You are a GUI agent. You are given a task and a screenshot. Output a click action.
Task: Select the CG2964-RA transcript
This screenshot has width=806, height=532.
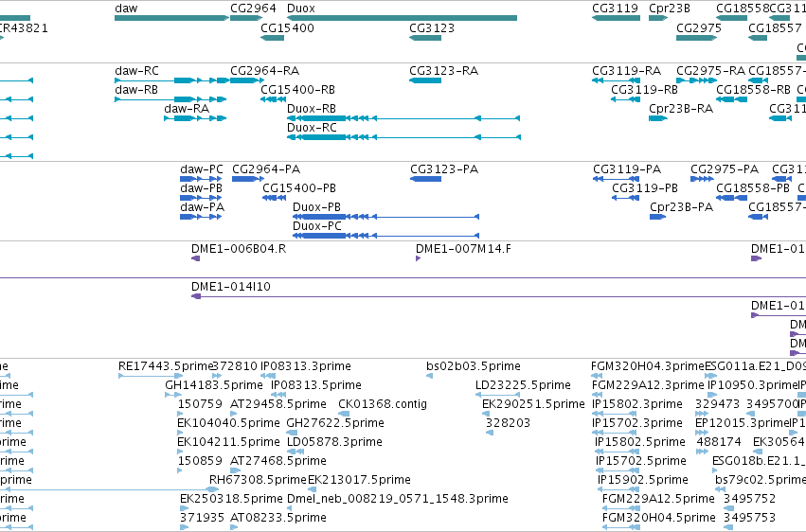(x=247, y=80)
